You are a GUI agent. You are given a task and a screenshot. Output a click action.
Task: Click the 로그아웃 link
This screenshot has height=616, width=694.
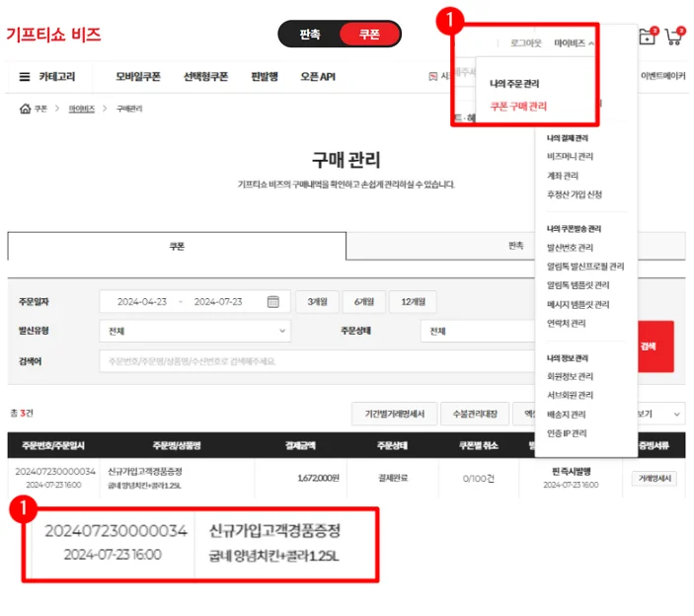pos(526,42)
